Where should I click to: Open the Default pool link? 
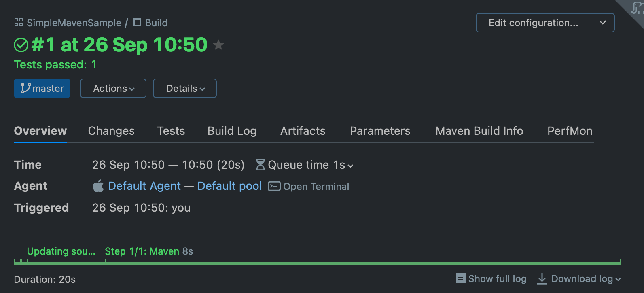[230, 186]
